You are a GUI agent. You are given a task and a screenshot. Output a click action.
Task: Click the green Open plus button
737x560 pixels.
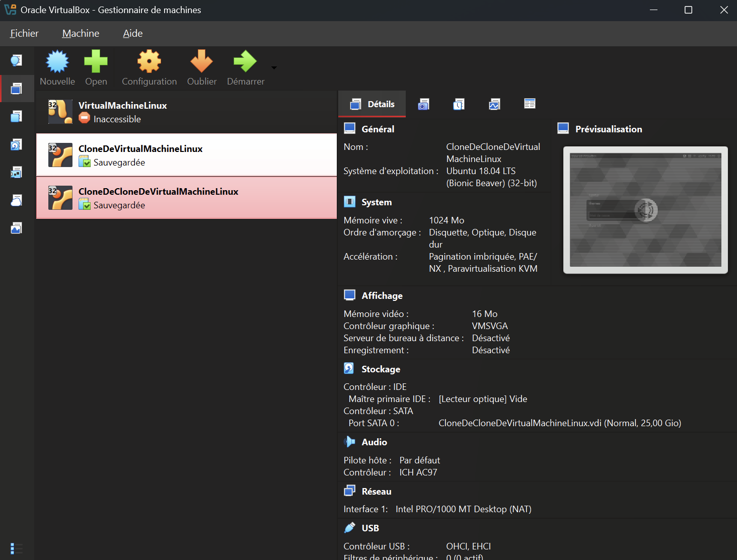(96, 68)
